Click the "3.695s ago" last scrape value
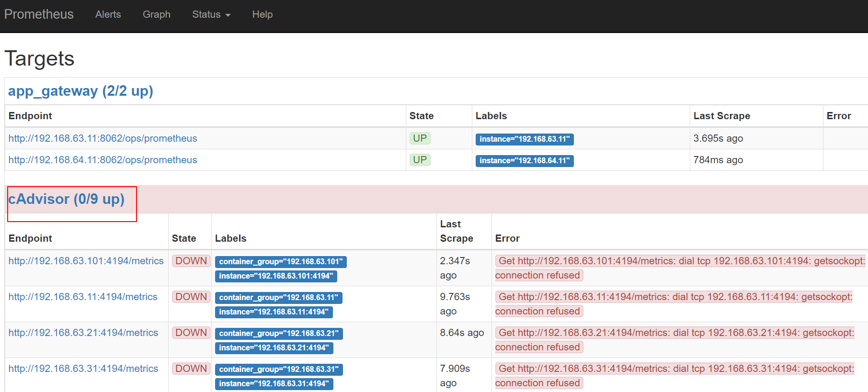The height and width of the screenshot is (392, 868). click(x=718, y=138)
